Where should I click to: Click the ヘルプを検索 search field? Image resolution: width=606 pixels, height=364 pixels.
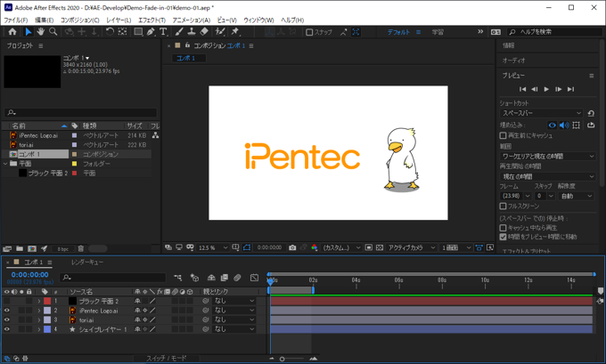(x=556, y=32)
